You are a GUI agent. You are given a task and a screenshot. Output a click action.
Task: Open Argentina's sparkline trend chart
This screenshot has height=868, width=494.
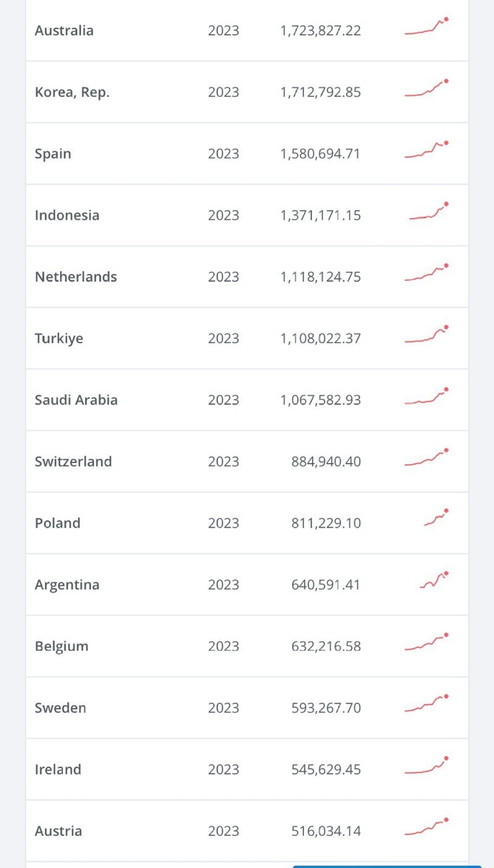434,580
